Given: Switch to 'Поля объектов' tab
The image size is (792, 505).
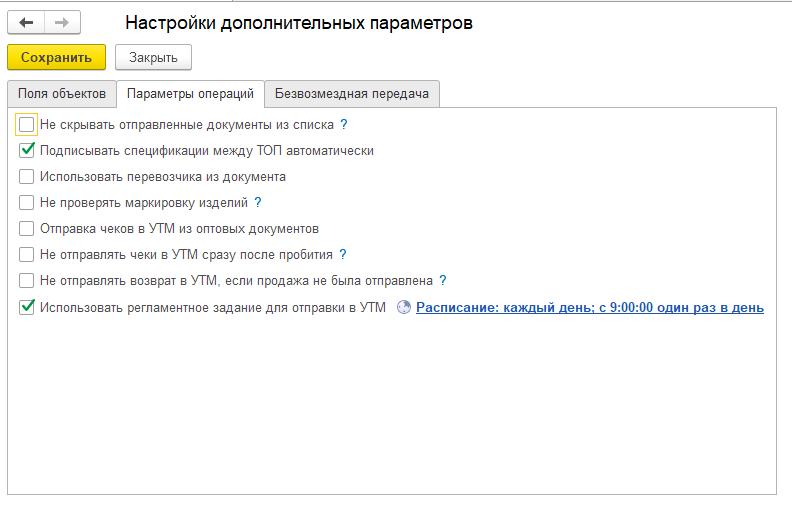Looking at the screenshot, I should (x=62, y=94).
